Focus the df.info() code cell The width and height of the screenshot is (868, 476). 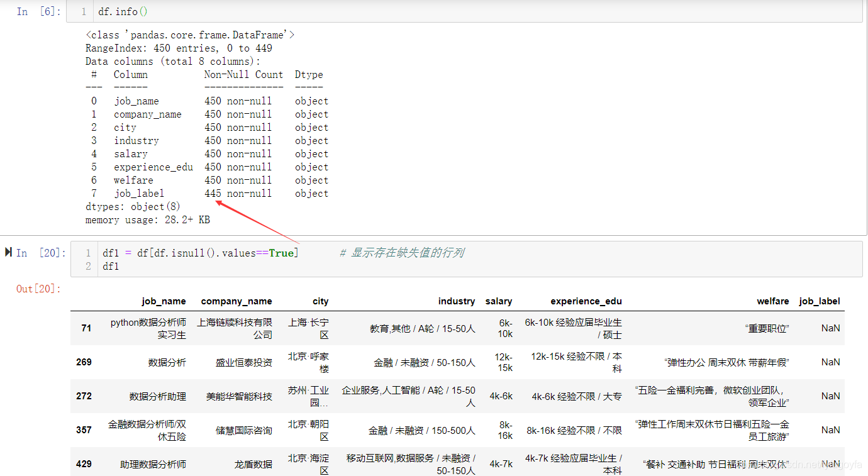click(464, 11)
